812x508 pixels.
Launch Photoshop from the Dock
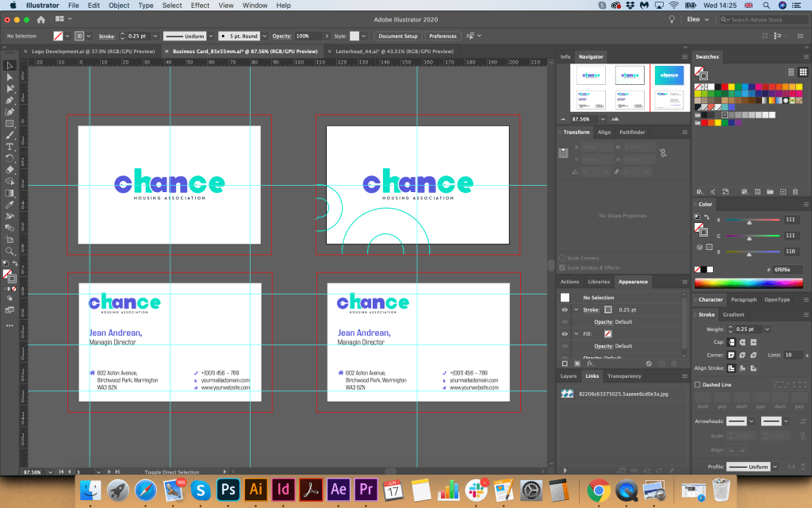[228, 488]
